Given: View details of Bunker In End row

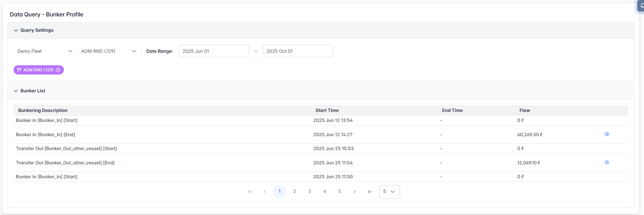Looking at the screenshot, I should 607,134.
